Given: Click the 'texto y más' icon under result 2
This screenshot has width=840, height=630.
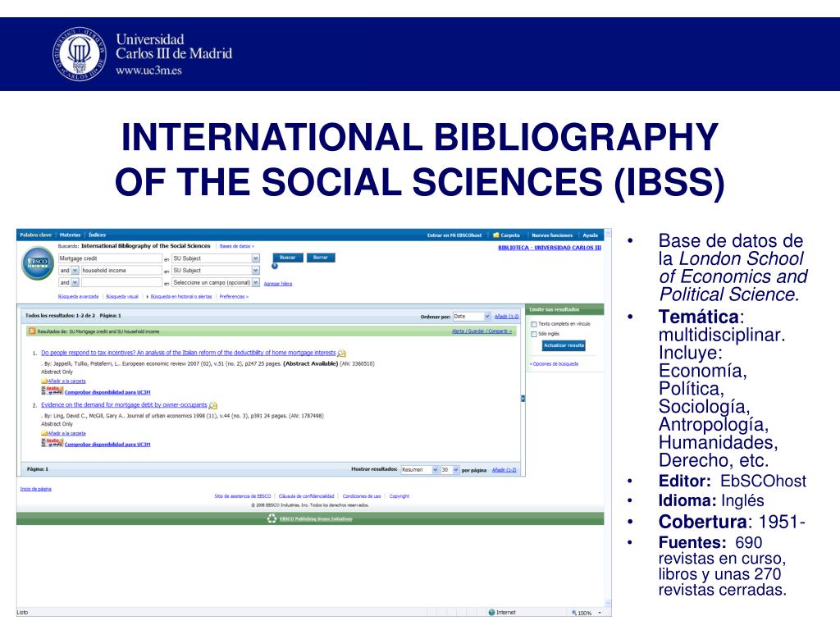Looking at the screenshot, I should [x=52, y=442].
